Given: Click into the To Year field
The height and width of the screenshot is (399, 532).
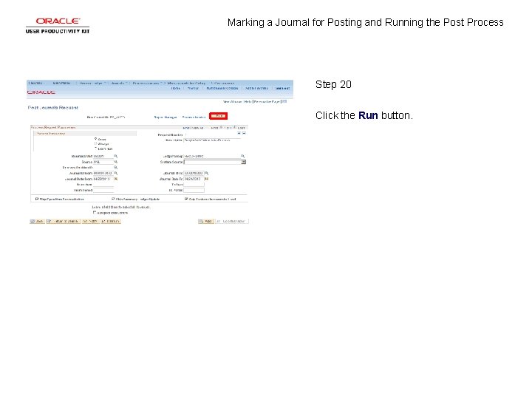Looking at the screenshot, I should coord(194,185).
